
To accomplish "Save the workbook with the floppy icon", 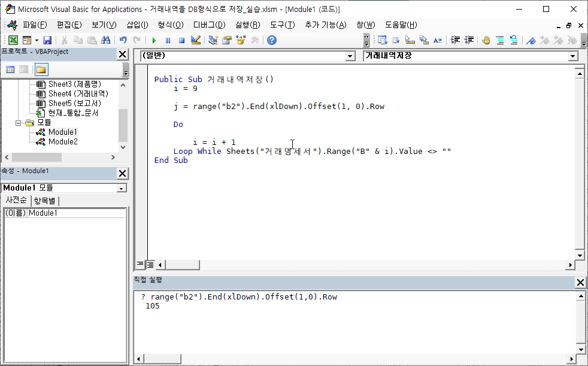I will 47,40.
